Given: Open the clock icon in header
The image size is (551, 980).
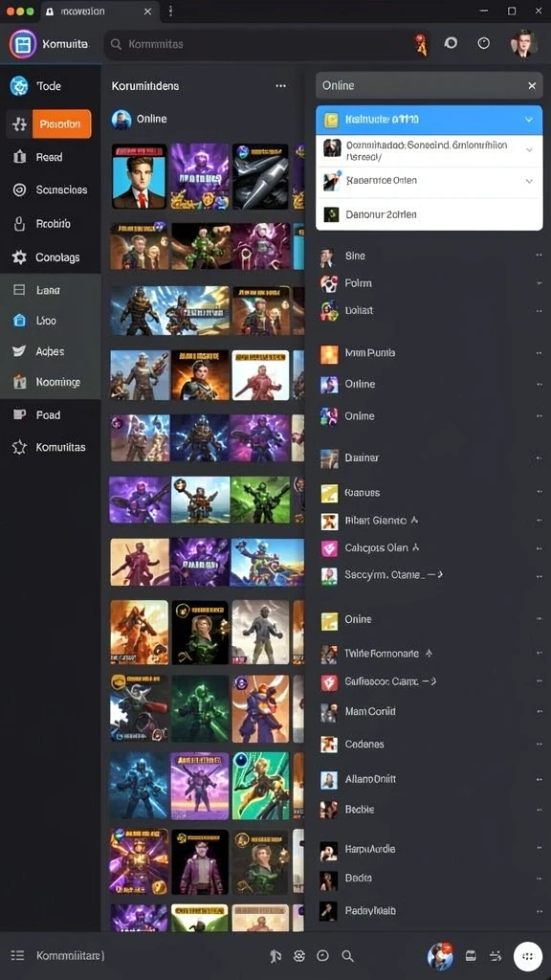Looking at the screenshot, I should click(x=483, y=43).
